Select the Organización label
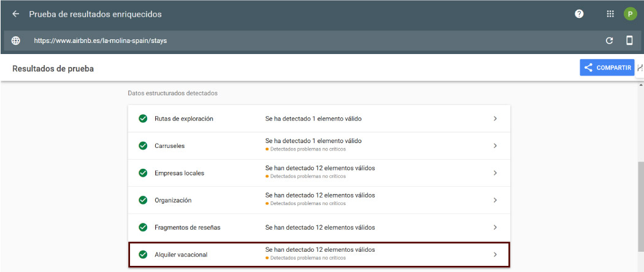This screenshot has width=644, height=272. pyautogui.click(x=173, y=201)
